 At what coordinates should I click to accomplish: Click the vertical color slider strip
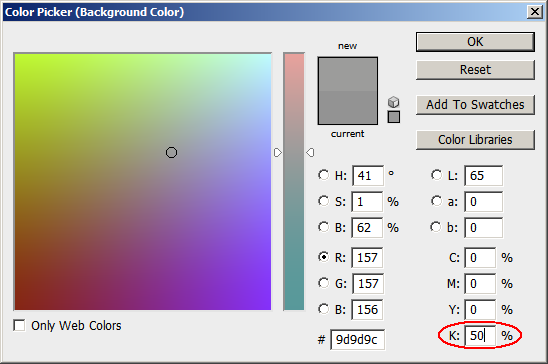[294, 182]
